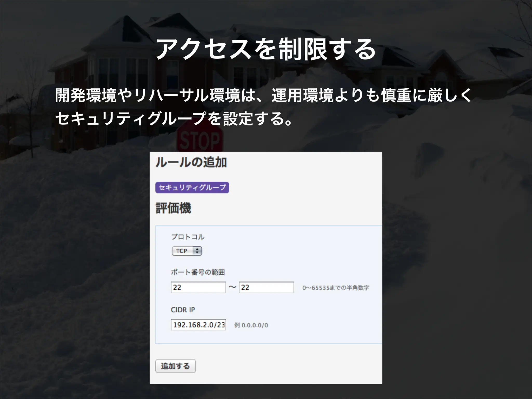The image size is (532, 399).
Task: Click the purple セキュリティグループ badge
Action: click(x=192, y=187)
